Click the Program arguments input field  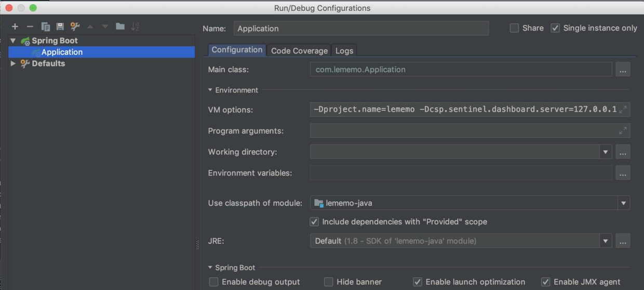coord(462,131)
